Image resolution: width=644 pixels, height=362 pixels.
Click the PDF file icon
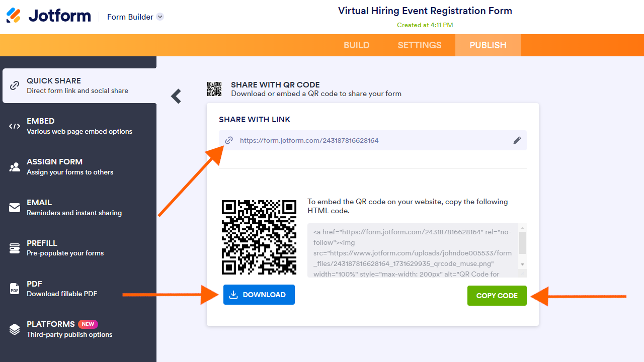coord(15,289)
